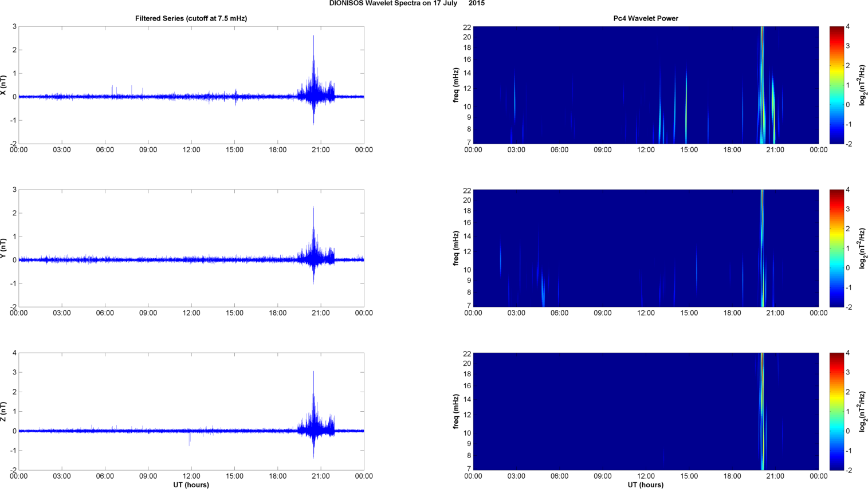
Task: Click the Y component filtered time series plot
Action: point(191,249)
